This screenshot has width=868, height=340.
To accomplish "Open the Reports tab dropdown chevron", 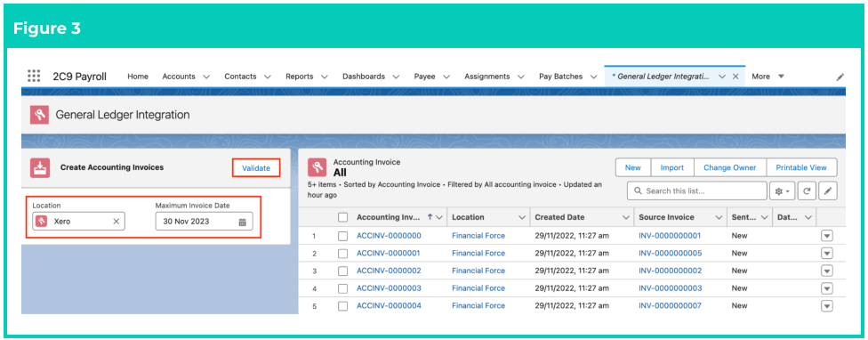I will (325, 77).
